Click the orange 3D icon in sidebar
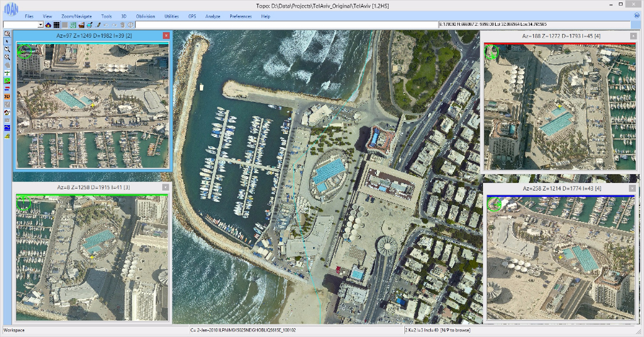Screen dimensions: 644x337 point(7,97)
